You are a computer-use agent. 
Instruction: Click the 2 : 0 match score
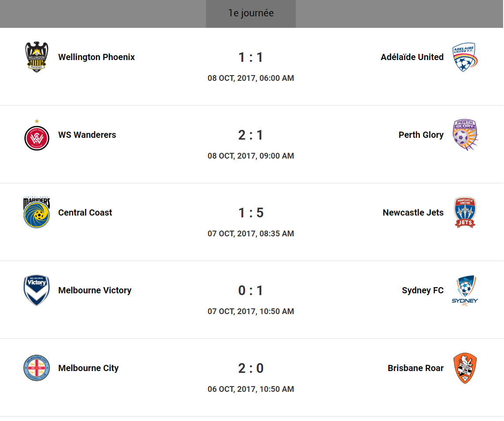pyautogui.click(x=251, y=368)
